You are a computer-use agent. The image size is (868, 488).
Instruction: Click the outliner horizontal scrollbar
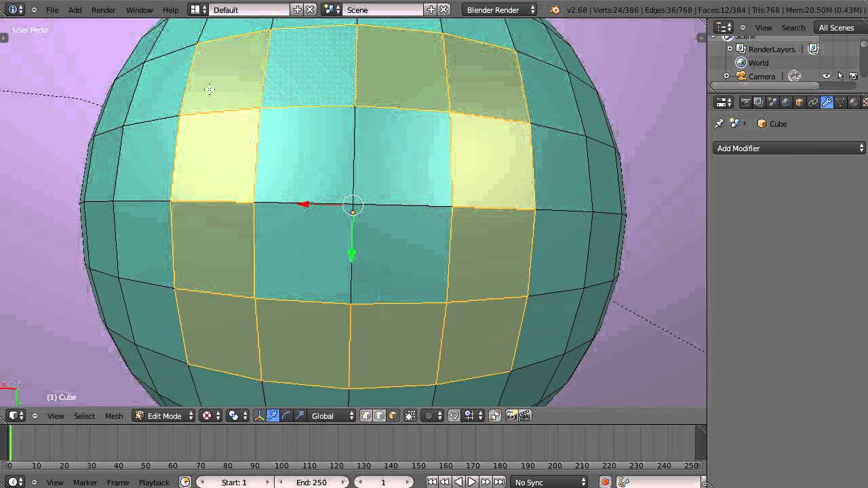tap(764, 87)
